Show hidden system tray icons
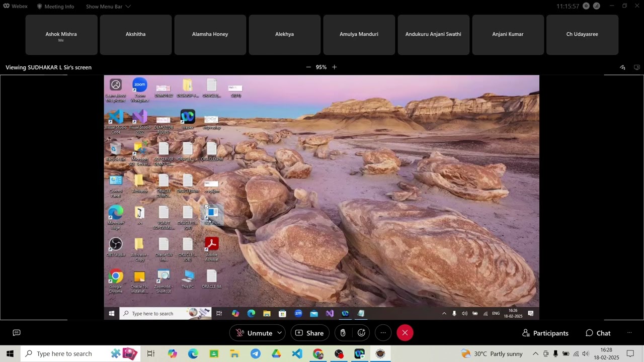Screen dimensions: 644x362 click(x=535, y=354)
